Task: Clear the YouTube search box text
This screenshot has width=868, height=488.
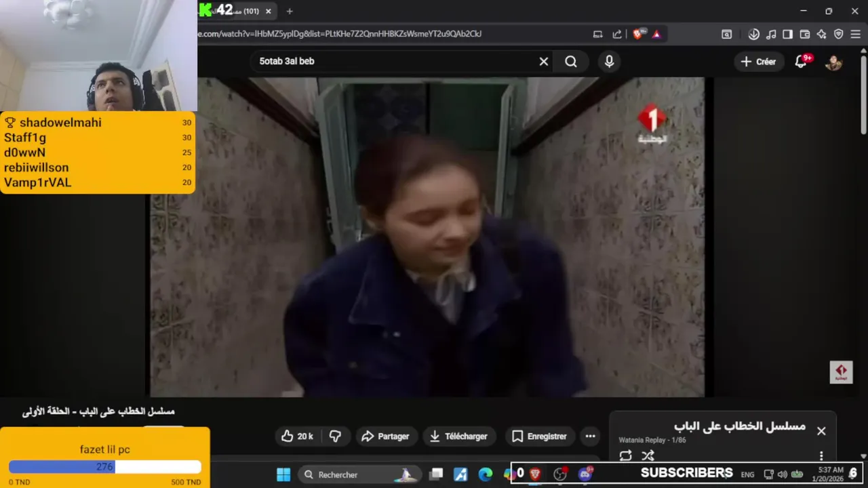Action: [544, 62]
